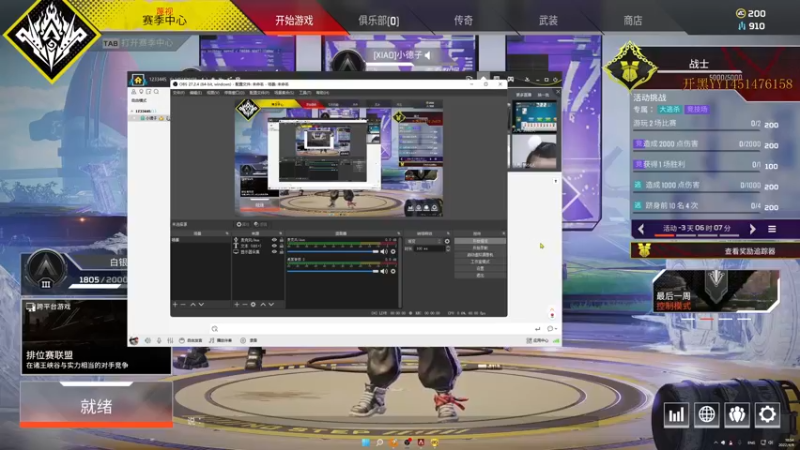Viewport: 800px width, 450px height.
Task: Click the speaker icon beside [XIAO]小德子
Action: tap(428, 55)
